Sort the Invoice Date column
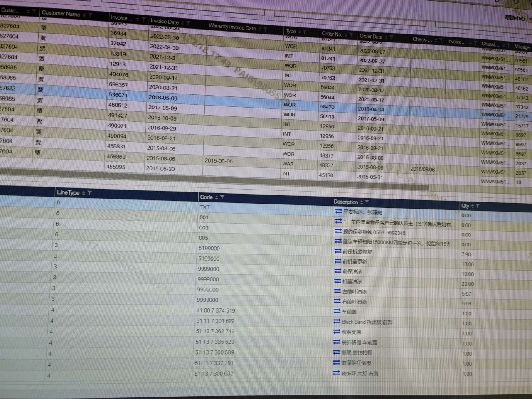532x399 pixels. tap(182, 22)
